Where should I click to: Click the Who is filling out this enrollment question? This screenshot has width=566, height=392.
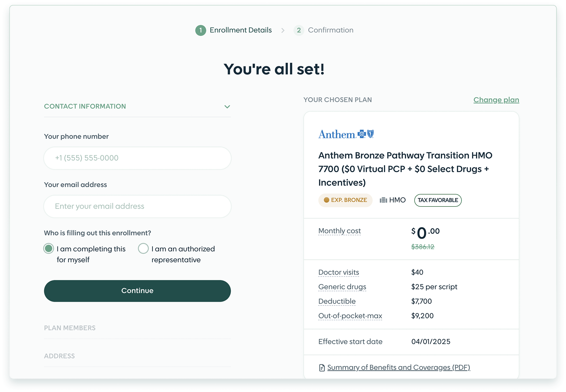pyautogui.click(x=98, y=233)
